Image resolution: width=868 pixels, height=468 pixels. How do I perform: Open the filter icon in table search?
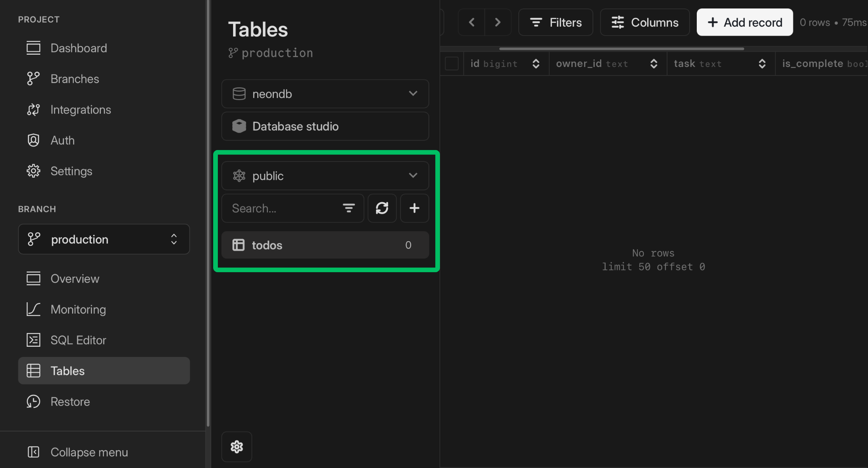click(x=348, y=208)
